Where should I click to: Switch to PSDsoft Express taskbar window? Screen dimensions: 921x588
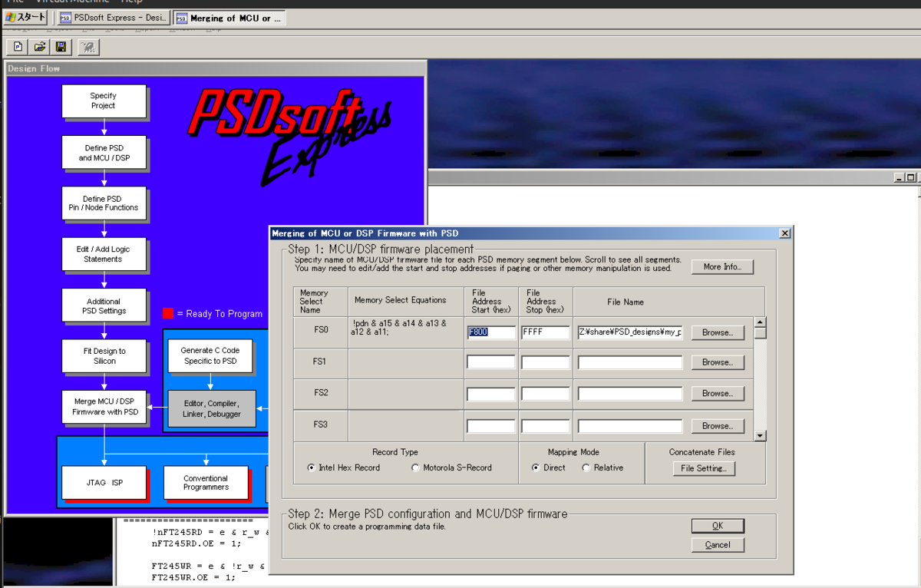(114, 18)
